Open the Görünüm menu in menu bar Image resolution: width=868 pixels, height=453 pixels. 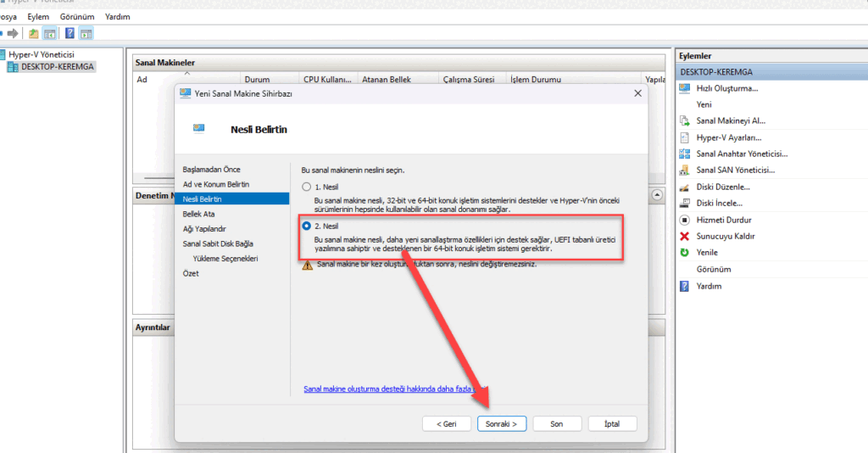[x=77, y=17]
